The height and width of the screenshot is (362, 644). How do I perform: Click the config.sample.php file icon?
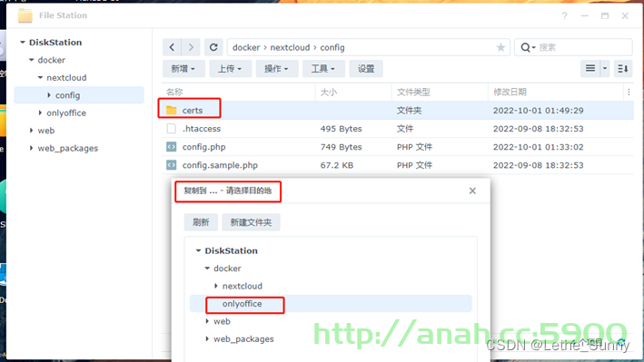click(172, 165)
